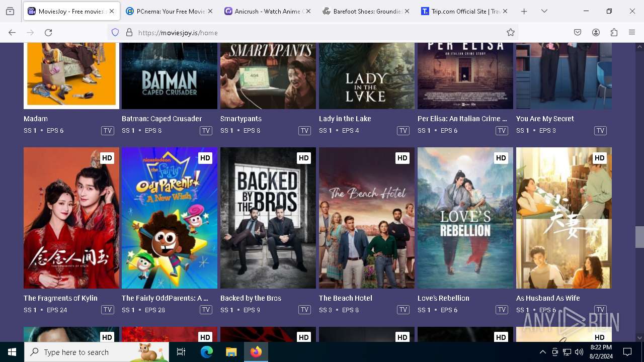Open the Firefox account icon
This screenshot has height=362, width=644.
pos(596,32)
